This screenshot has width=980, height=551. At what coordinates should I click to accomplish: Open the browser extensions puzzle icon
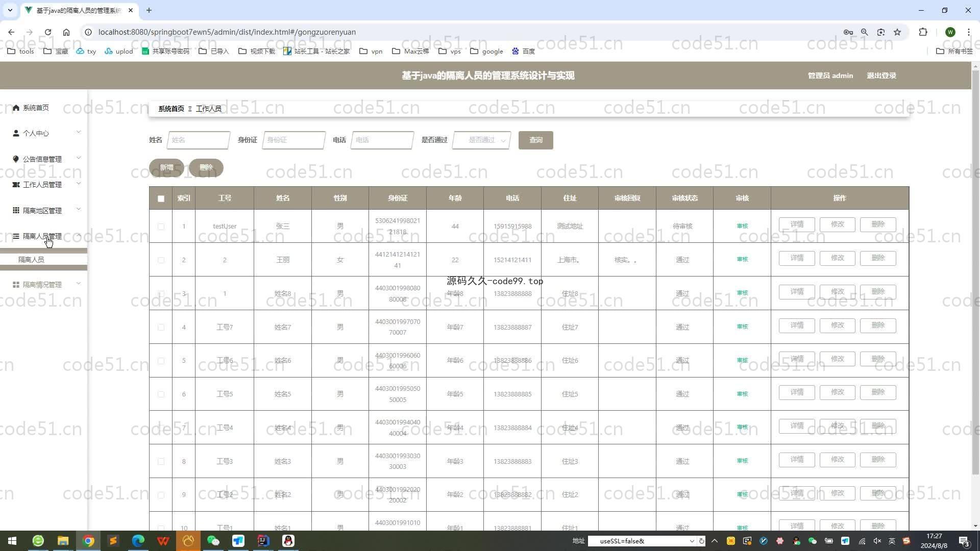click(923, 32)
